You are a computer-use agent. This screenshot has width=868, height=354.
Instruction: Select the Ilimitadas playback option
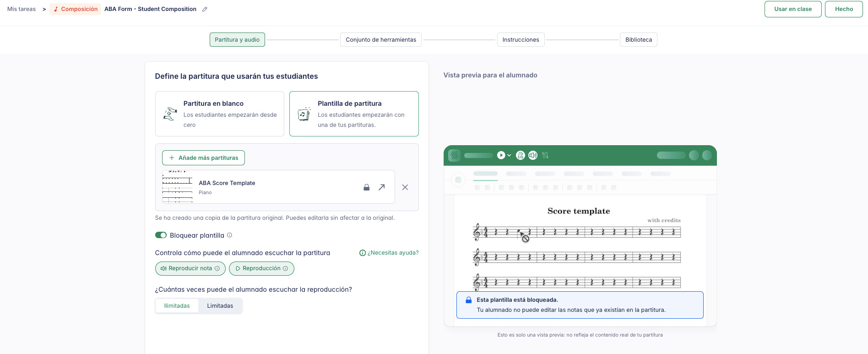177,306
